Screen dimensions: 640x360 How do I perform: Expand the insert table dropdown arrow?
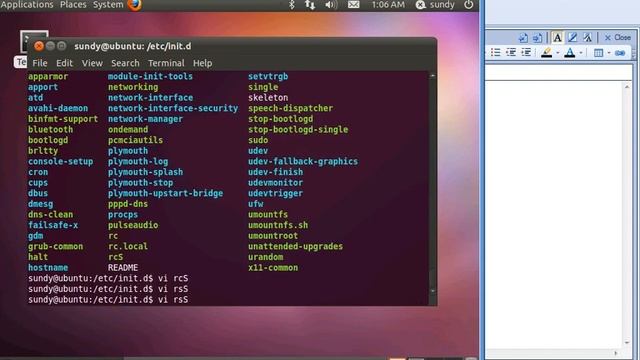609,53
